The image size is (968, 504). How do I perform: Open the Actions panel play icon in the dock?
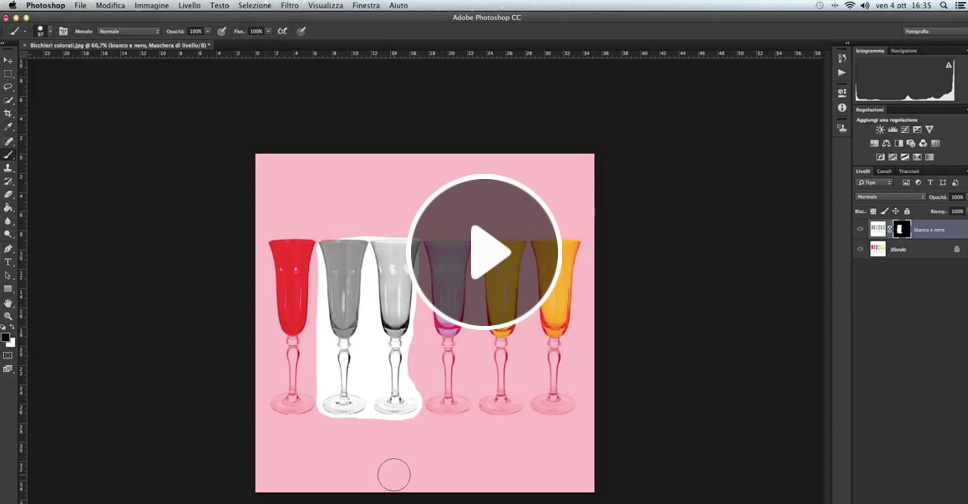pos(841,72)
